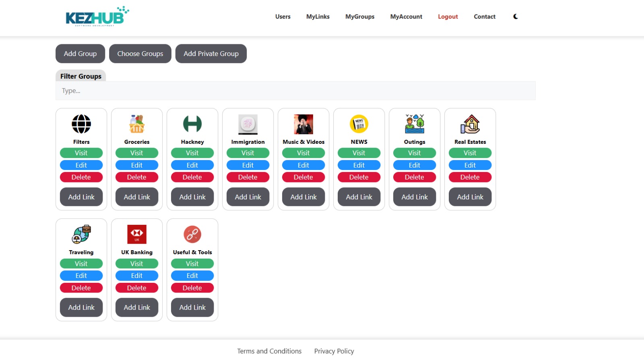Edit the Traveling group
This screenshot has width=644, height=361.
81,276
